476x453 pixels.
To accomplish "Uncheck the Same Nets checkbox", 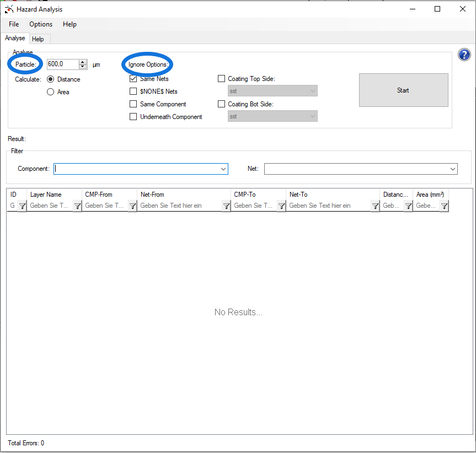I will point(133,79).
